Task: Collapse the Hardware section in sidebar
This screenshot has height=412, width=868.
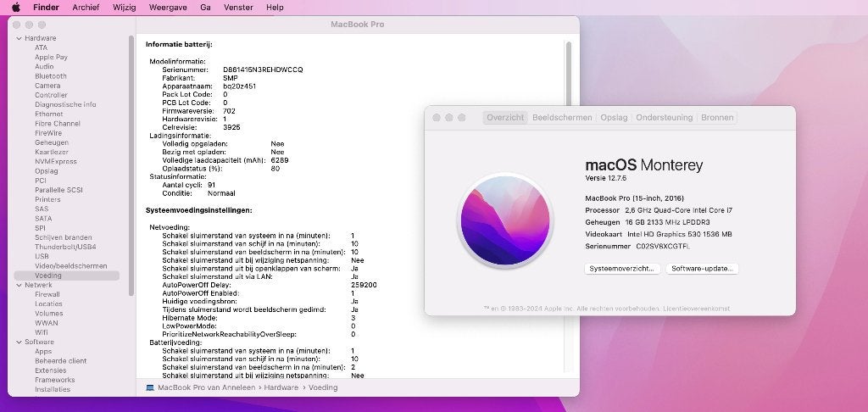Action: [19, 38]
